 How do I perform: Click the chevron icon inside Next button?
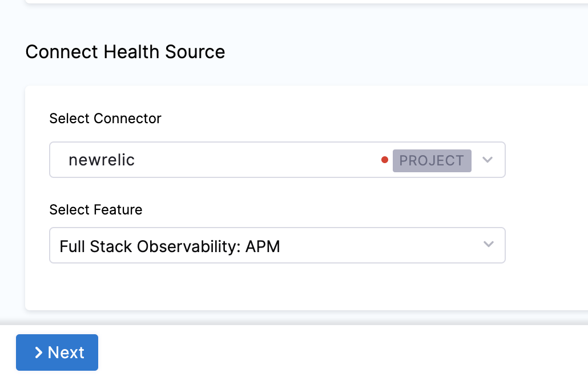tap(38, 352)
